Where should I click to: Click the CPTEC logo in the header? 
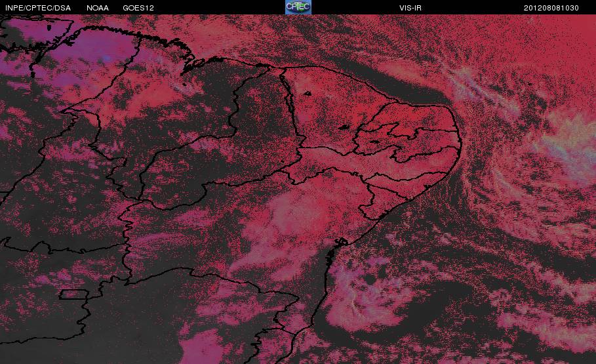(298, 7)
